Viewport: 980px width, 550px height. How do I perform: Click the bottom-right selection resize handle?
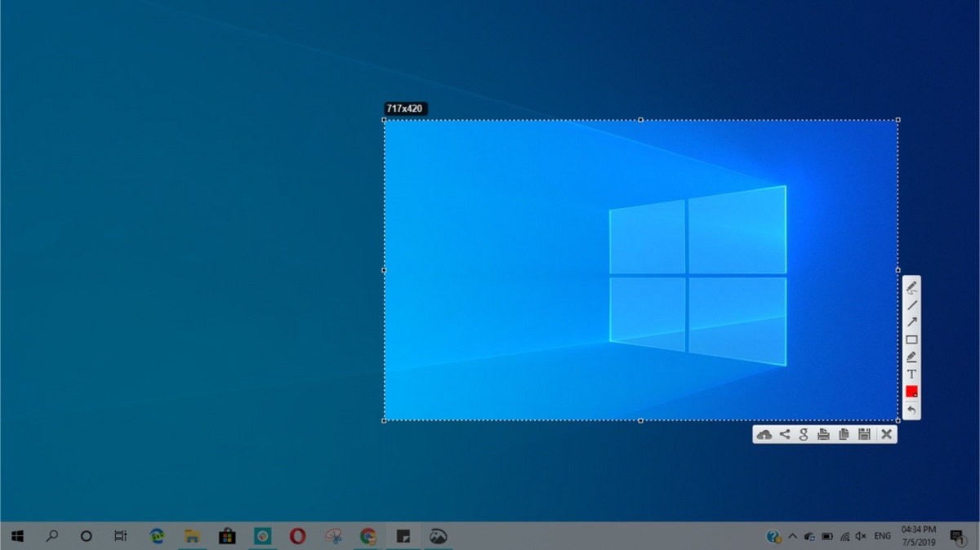pos(898,420)
